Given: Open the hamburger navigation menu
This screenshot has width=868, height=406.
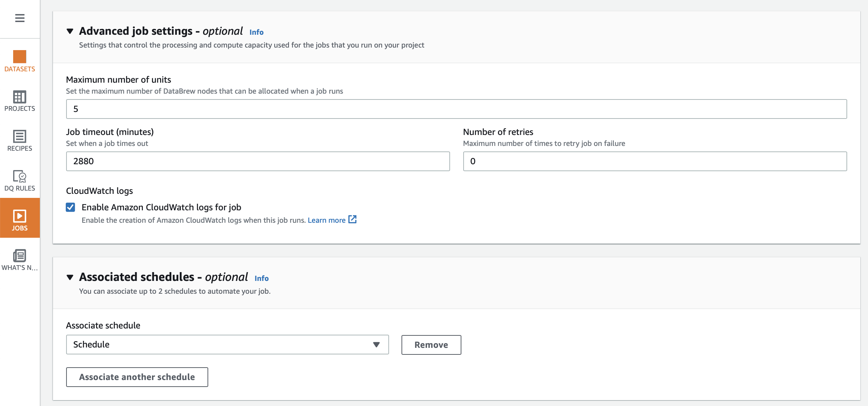Looking at the screenshot, I should point(20,18).
